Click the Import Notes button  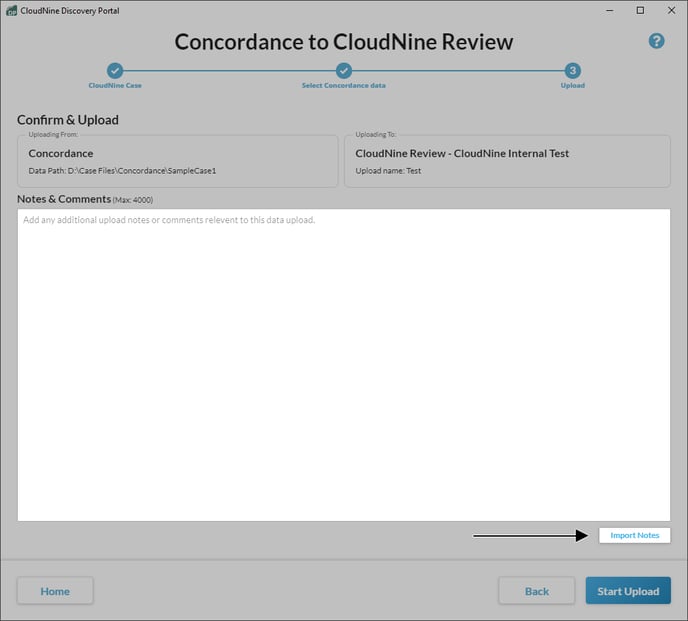click(634, 535)
